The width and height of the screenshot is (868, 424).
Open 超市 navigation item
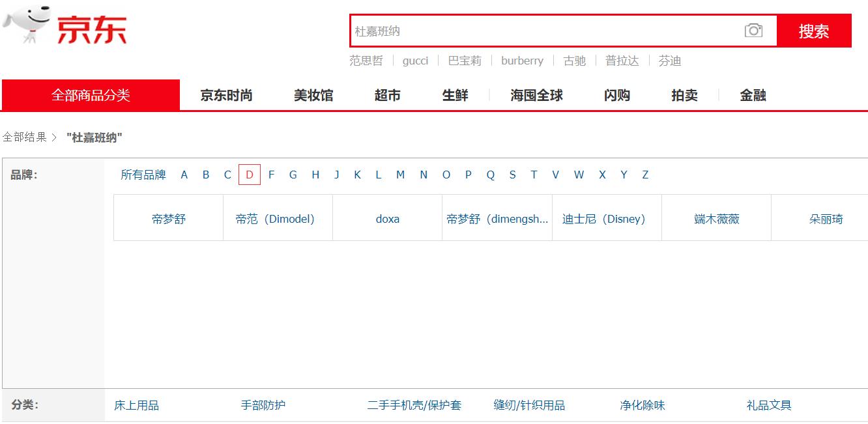tap(388, 95)
